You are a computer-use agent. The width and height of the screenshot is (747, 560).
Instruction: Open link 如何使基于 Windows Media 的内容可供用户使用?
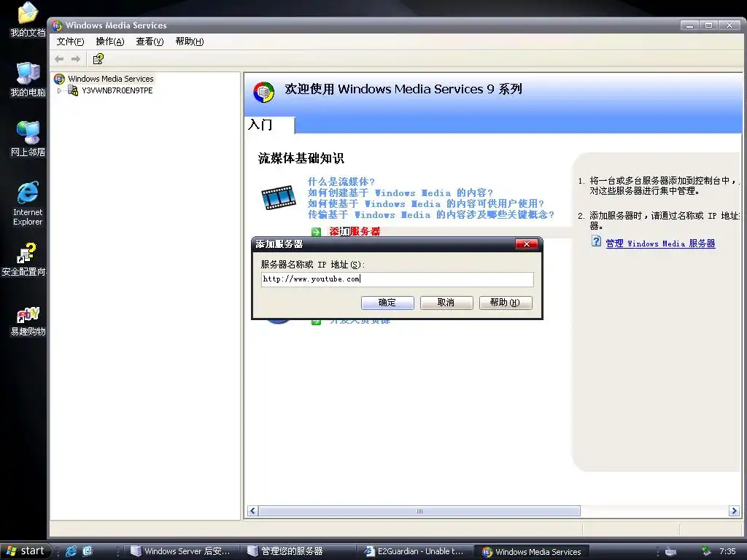click(425, 204)
